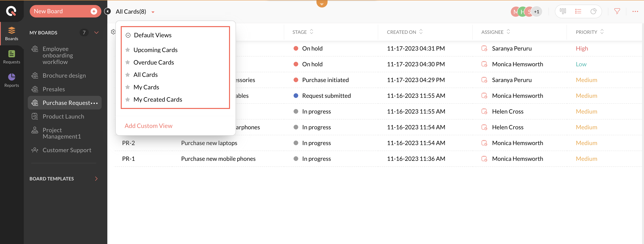The height and width of the screenshot is (244, 644).
Task: Open the Product Launch board
Action: 63,116
